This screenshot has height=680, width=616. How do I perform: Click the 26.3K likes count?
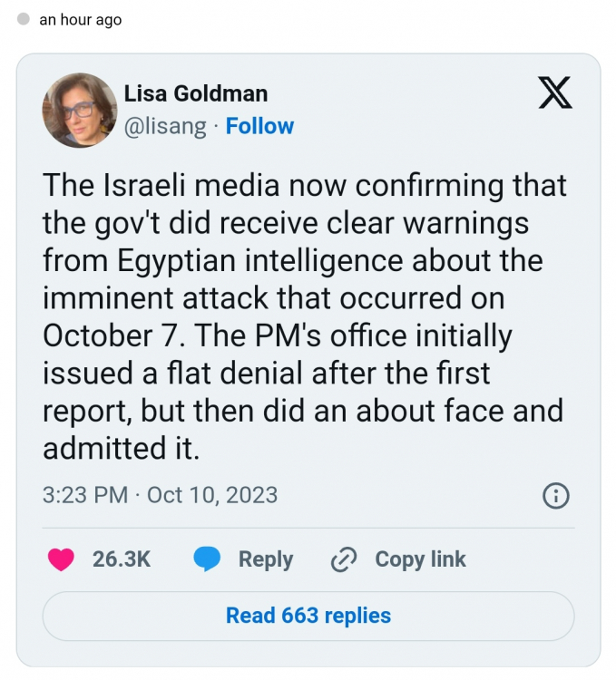[122, 560]
